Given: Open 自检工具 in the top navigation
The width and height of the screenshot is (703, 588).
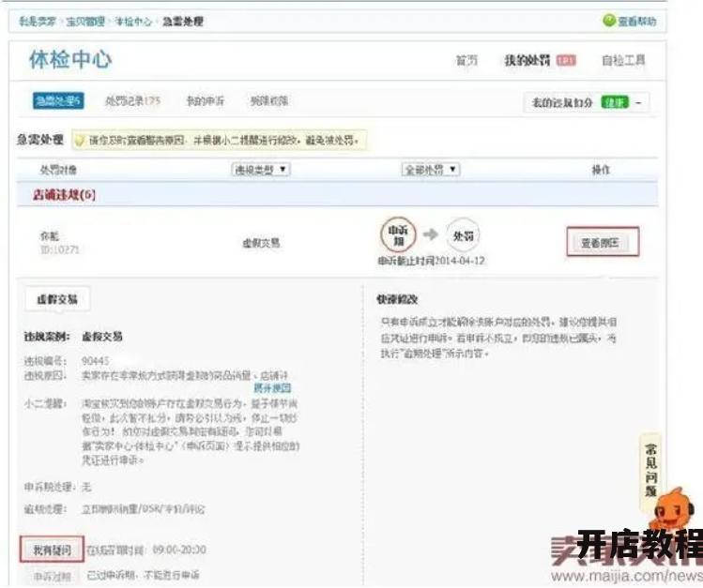Looking at the screenshot, I should tap(623, 60).
